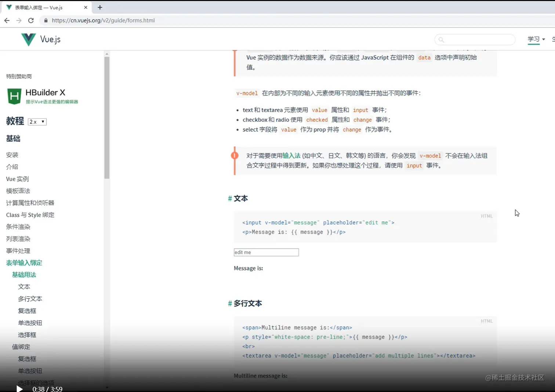Image resolution: width=555 pixels, height=392 pixels.
Task: Open 介绍 in the sidebar
Action: click(12, 167)
